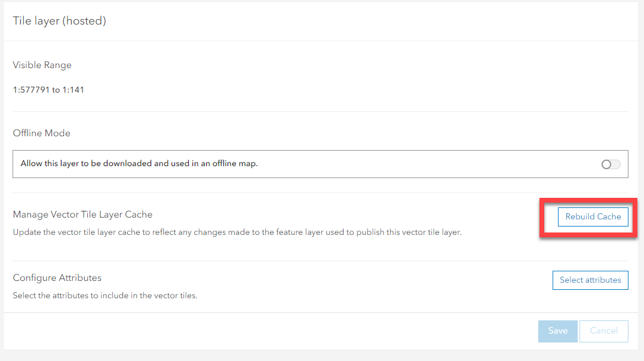Click the "Update the vector tile layer cache" description
The image size is (644, 361).
pos(237,232)
